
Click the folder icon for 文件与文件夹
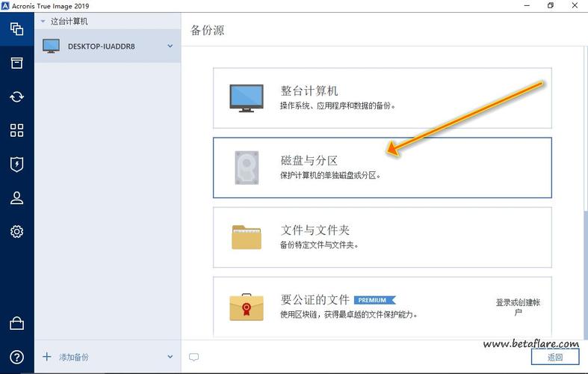pyautogui.click(x=247, y=237)
